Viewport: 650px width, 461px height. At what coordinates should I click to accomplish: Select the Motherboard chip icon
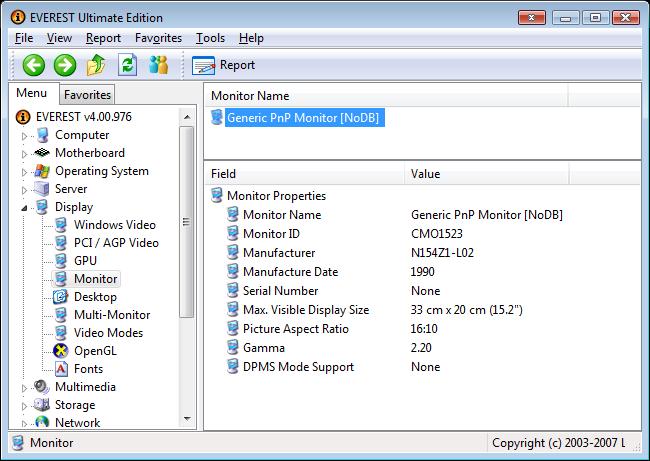tap(42, 153)
